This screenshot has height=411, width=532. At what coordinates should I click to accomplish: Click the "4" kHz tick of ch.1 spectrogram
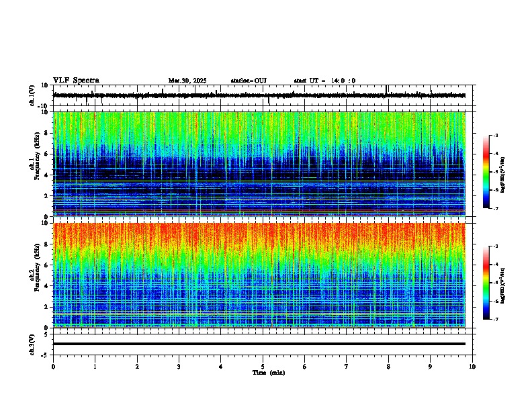click(x=47, y=175)
